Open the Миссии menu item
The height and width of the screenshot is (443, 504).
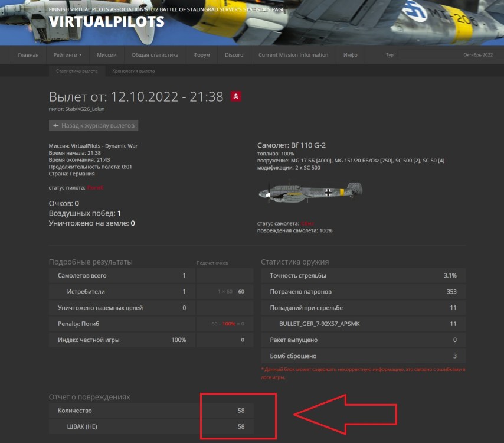coord(107,55)
